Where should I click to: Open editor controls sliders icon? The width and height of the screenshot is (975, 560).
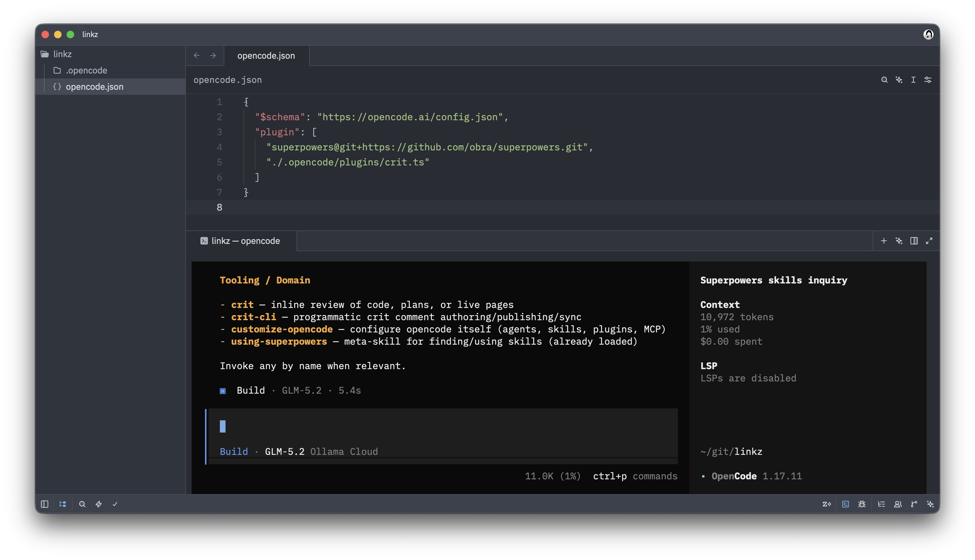928,80
